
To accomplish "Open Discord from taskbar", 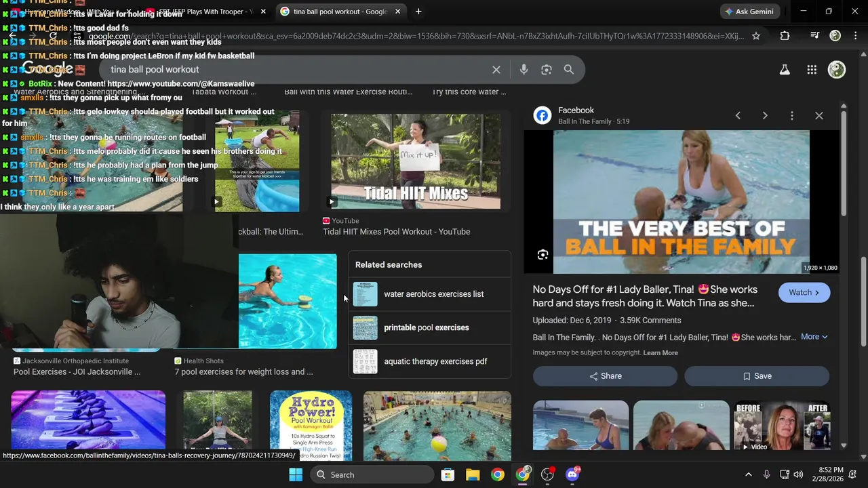I will click(572, 474).
